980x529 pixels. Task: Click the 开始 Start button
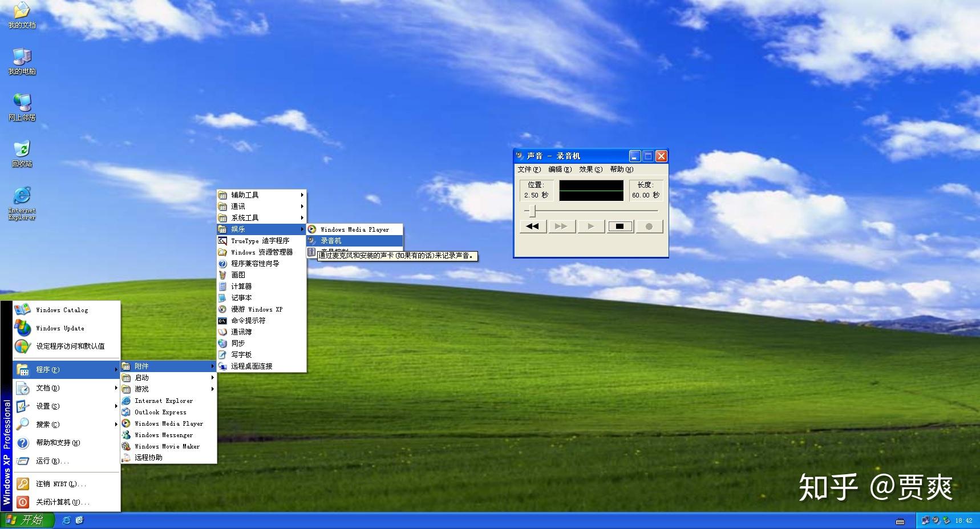tap(27, 520)
